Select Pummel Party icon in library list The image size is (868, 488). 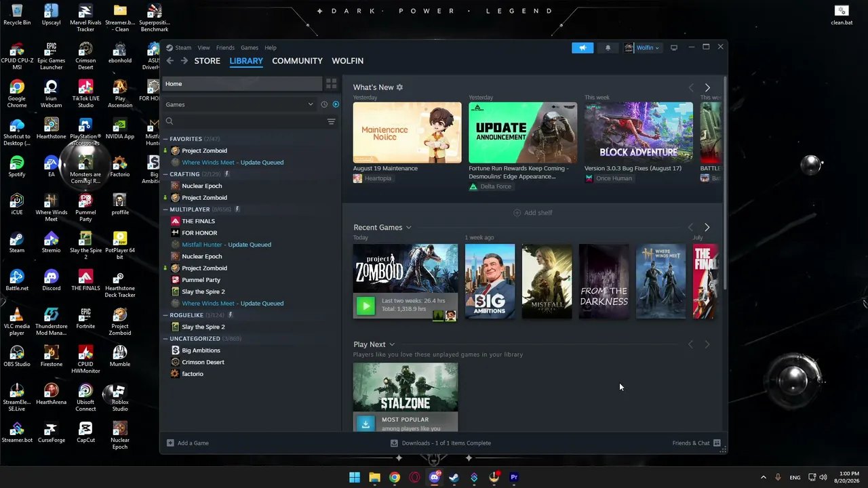(x=175, y=280)
